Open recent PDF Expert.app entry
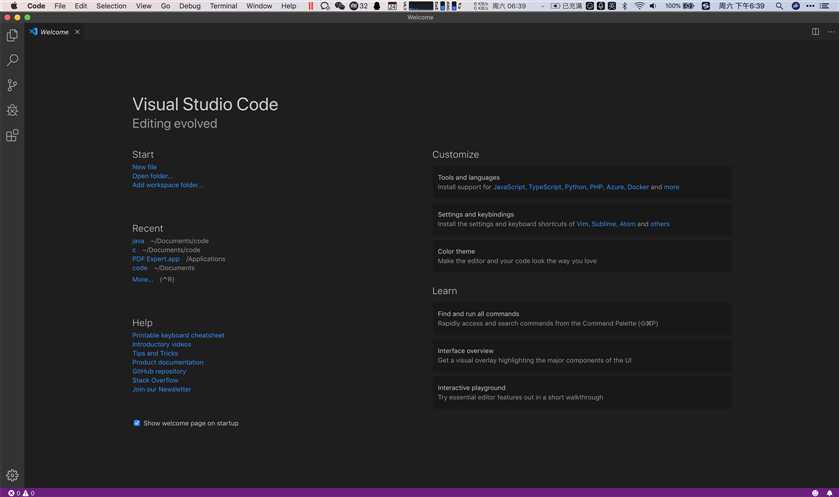839x497 pixels. click(x=156, y=259)
